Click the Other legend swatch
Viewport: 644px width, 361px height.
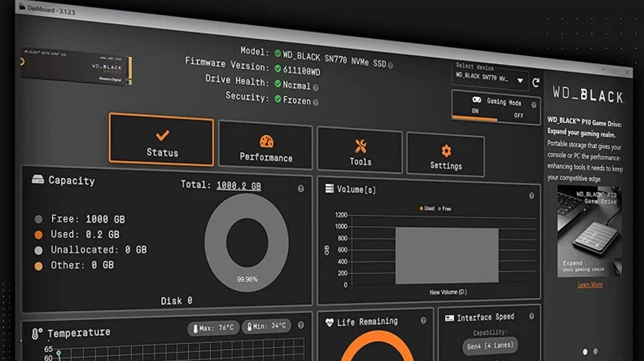pyautogui.click(x=39, y=266)
